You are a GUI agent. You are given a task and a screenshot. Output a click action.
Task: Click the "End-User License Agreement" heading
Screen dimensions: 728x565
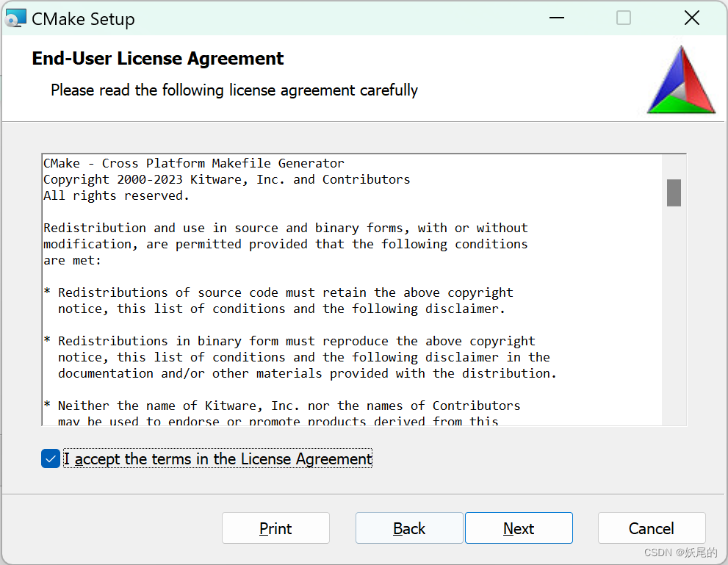pos(157,59)
